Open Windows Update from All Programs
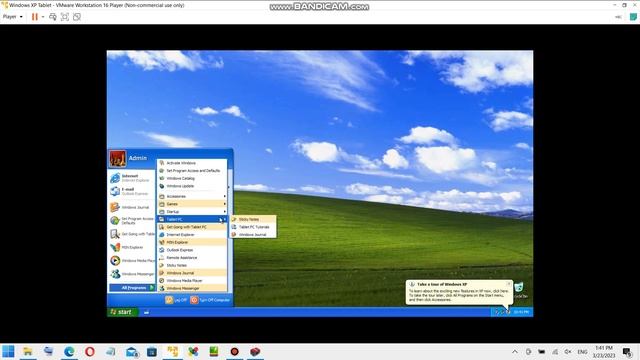The width and height of the screenshot is (640, 360). click(x=192, y=186)
